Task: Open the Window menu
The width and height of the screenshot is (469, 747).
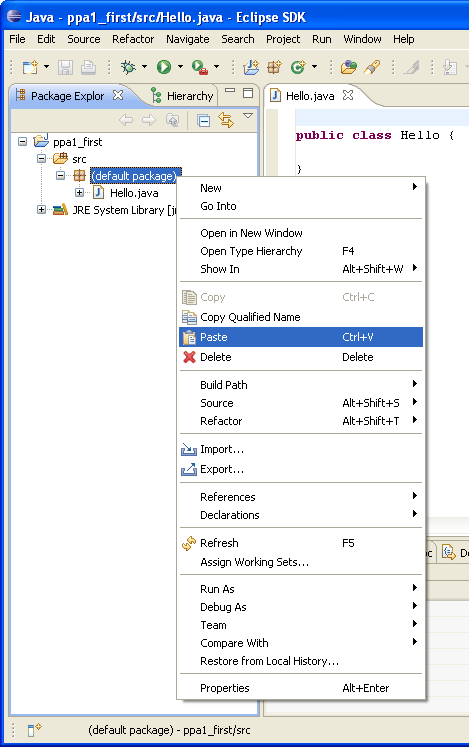Action: point(362,39)
